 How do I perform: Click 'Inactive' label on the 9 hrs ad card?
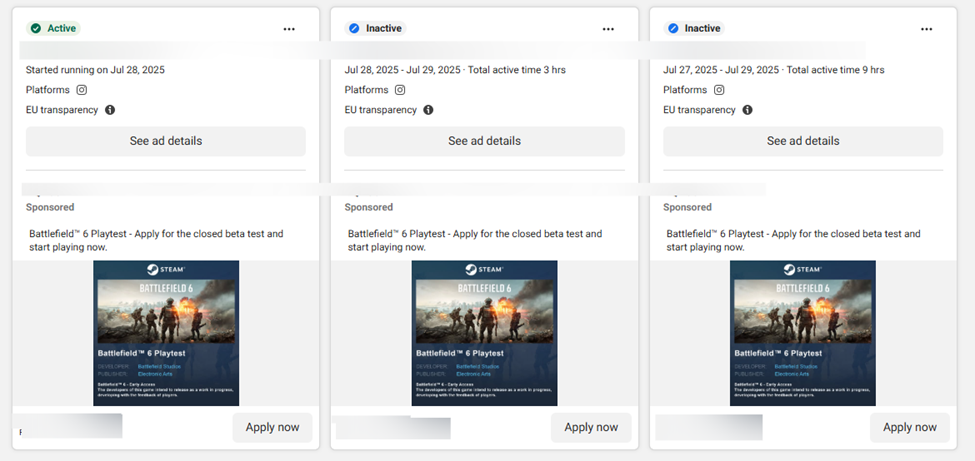(703, 29)
